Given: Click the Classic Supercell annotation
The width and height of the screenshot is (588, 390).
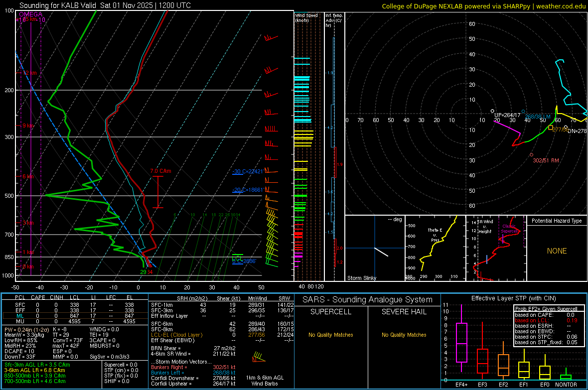Looking at the screenshot, I should [x=509, y=229].
